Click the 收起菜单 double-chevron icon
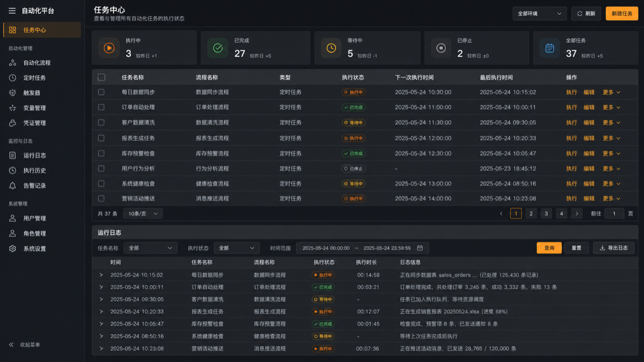Screen dimensions: 644x362 tap(11, 345)
